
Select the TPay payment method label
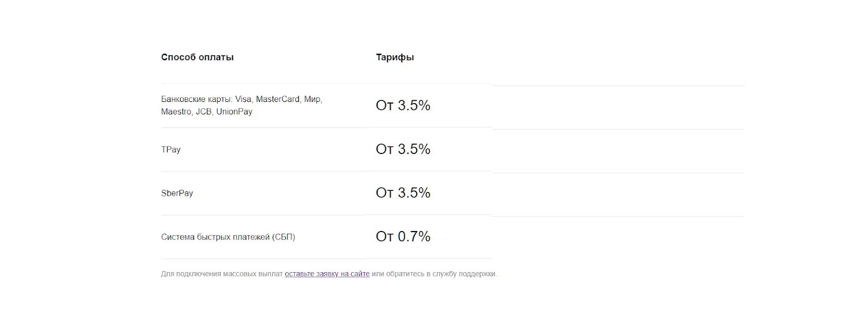coord(171,150)
